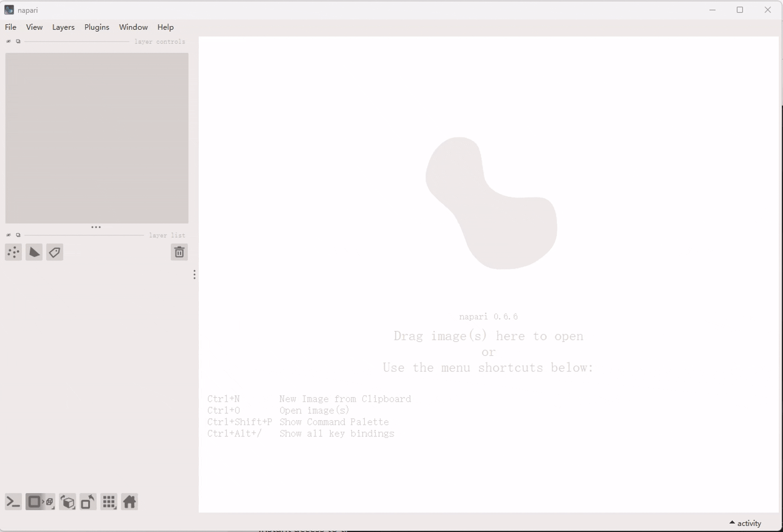Open the Layers menu

[63, 27]
